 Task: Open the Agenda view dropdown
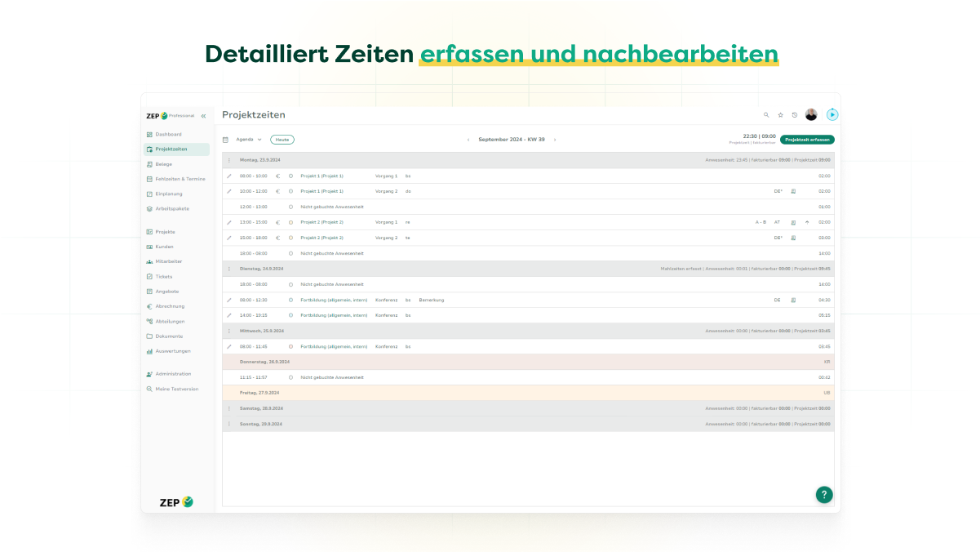(x=249, y=140)
